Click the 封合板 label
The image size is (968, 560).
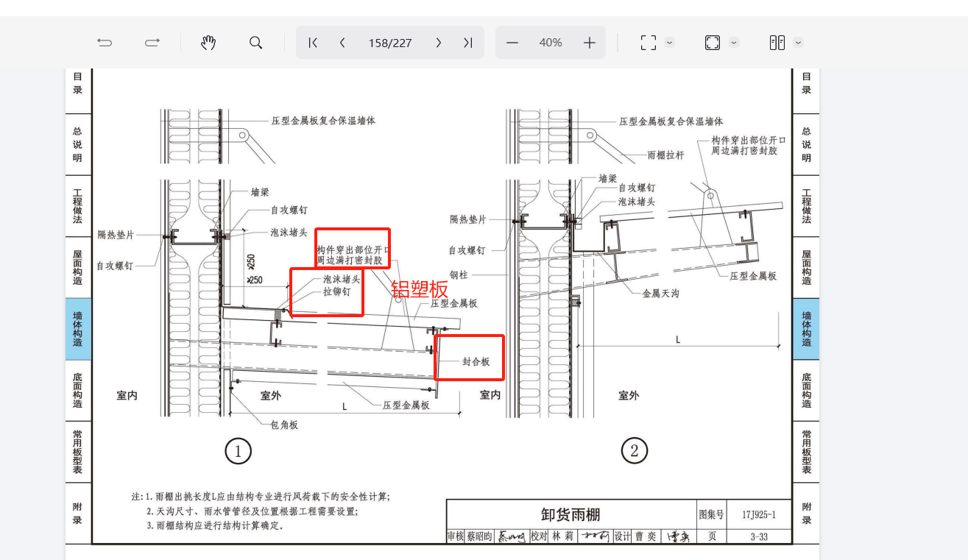476,361
